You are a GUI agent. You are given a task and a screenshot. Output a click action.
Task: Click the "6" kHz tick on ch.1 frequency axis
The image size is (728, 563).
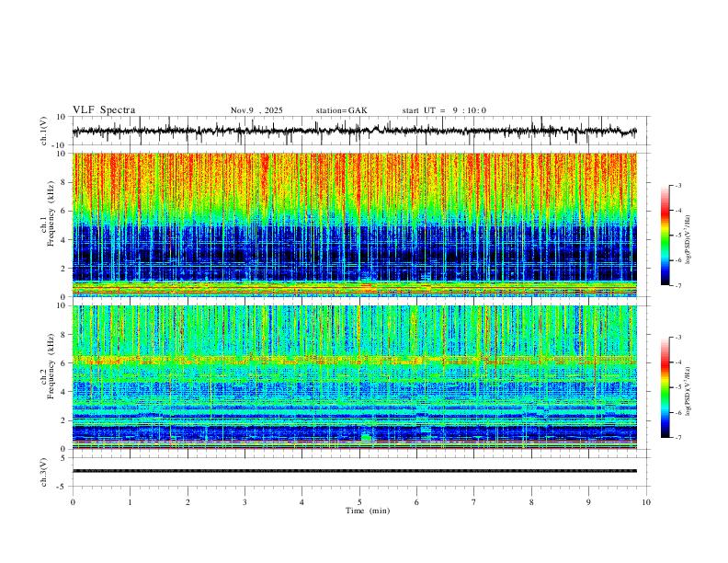point(64,211)
